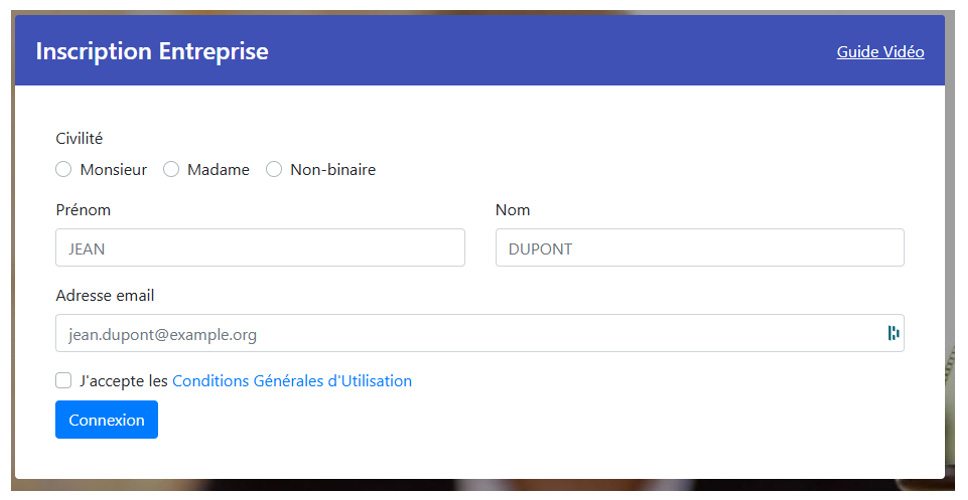Open Conditions Générales d'Utilisation link

coord(292,381)
